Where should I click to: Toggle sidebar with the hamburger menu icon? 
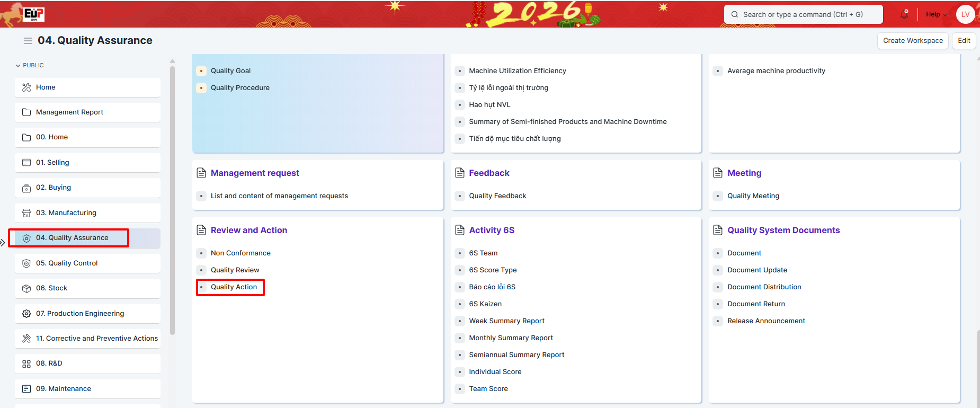(28, 41)
